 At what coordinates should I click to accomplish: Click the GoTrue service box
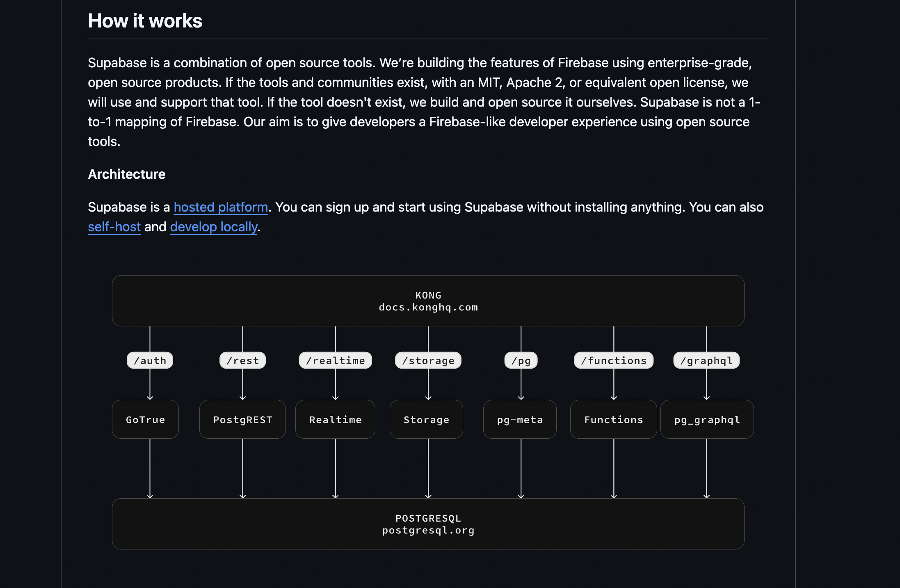(x=145, y=419)
